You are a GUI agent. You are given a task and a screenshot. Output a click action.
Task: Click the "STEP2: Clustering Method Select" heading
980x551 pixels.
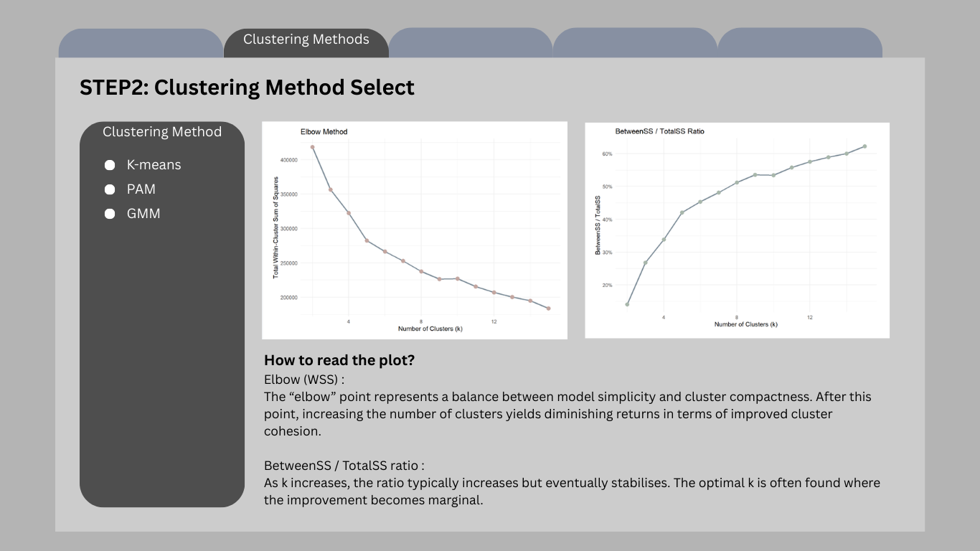247,88
